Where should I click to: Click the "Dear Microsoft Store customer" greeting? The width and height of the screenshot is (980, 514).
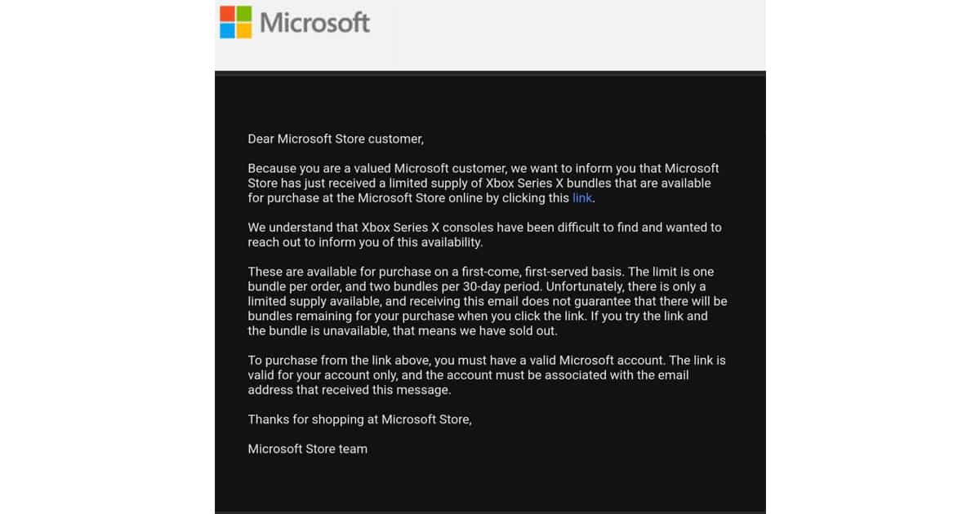coord(336,140)
